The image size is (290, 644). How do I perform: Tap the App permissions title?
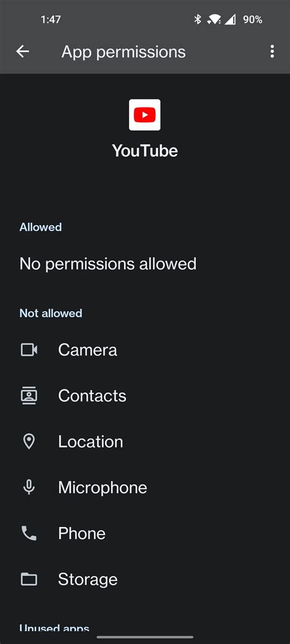coord(123,52)
